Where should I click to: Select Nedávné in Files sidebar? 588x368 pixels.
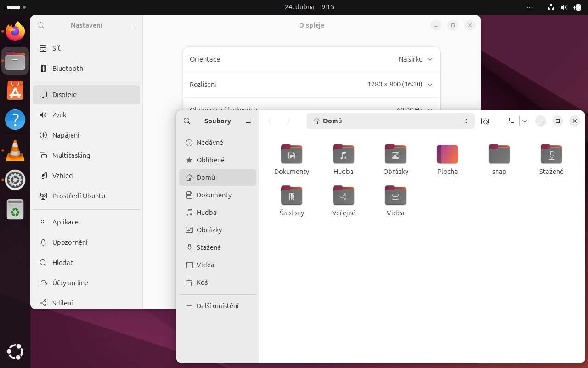[218, 143]
